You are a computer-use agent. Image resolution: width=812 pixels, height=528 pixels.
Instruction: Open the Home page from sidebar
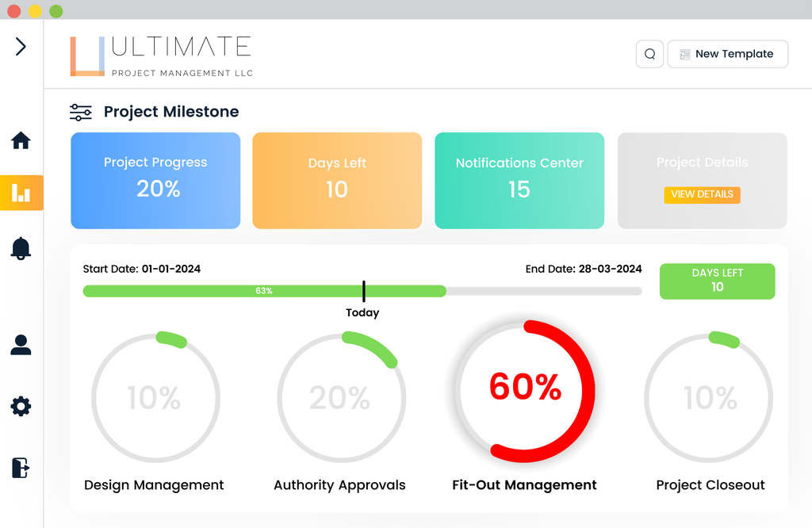pos(21,141)
